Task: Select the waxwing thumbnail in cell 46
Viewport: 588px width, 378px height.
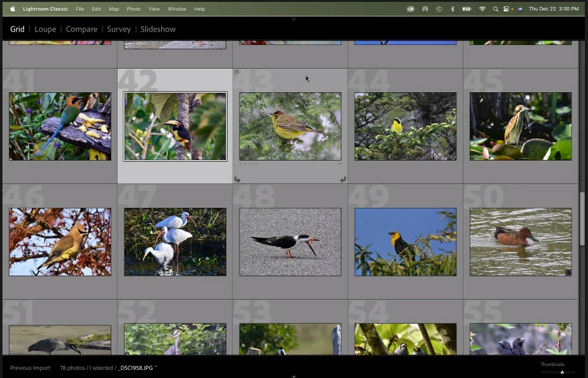Action: click(60, 242)
